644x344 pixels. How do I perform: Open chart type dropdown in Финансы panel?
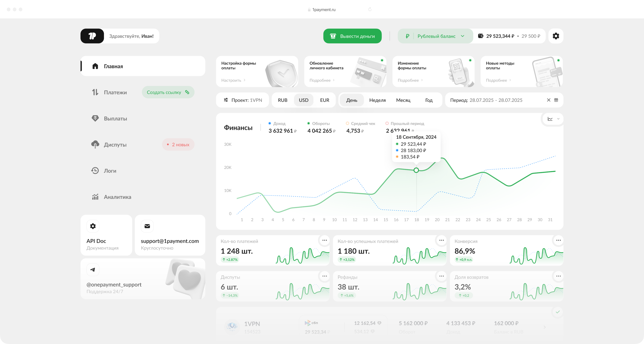click(x=553, y=119)
